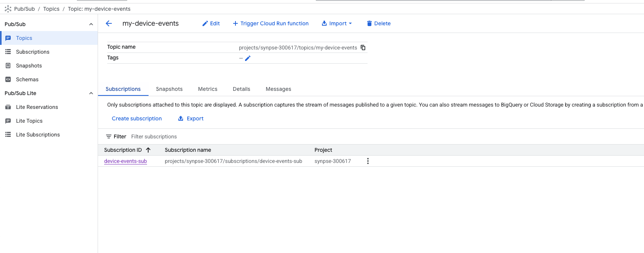Edit Tags using the pencil icon
The height and width of the screenshot is (253, 644).
[248, 58]
